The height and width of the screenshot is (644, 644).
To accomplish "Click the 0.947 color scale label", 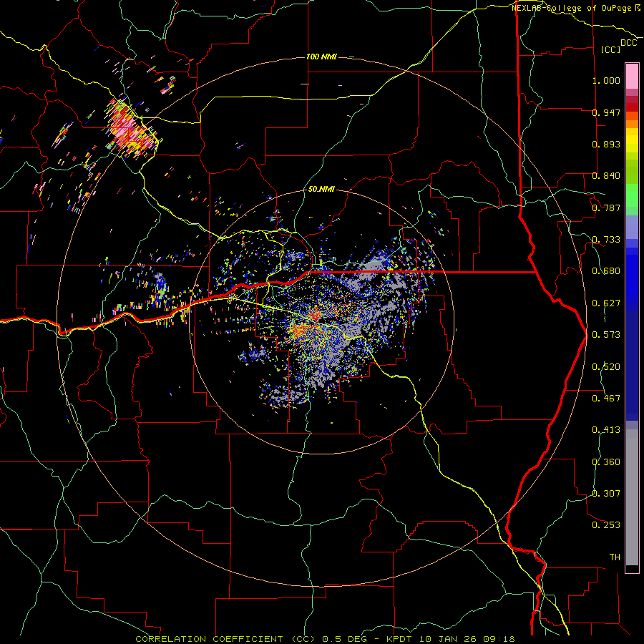I will click(x=606, y=112).
